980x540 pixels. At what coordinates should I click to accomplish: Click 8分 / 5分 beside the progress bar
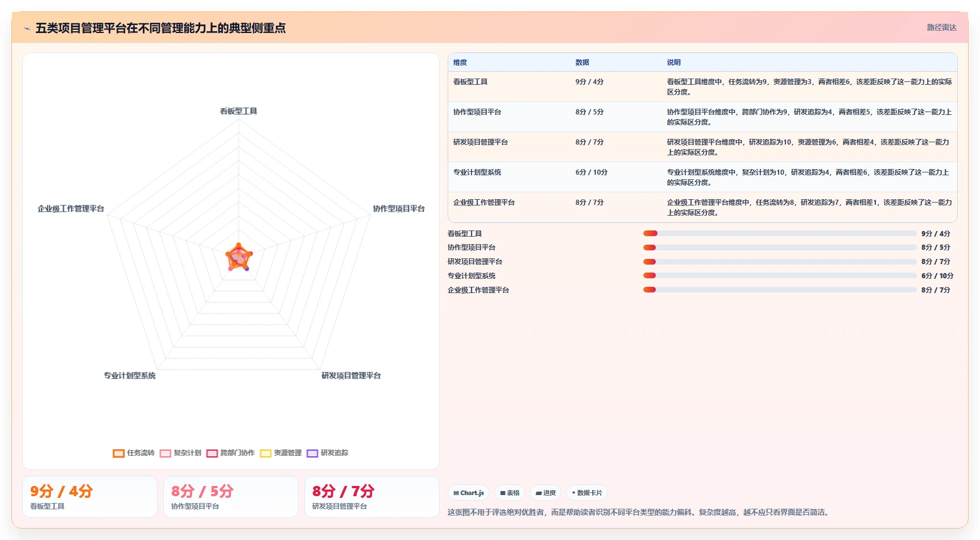click(x=936, y=248)
